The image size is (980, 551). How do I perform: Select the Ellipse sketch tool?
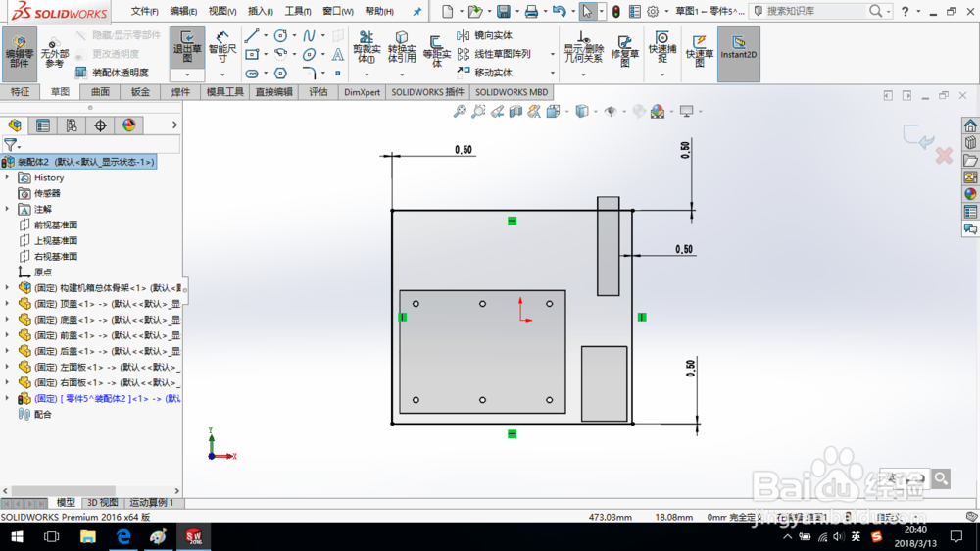(x=309, y=54)
